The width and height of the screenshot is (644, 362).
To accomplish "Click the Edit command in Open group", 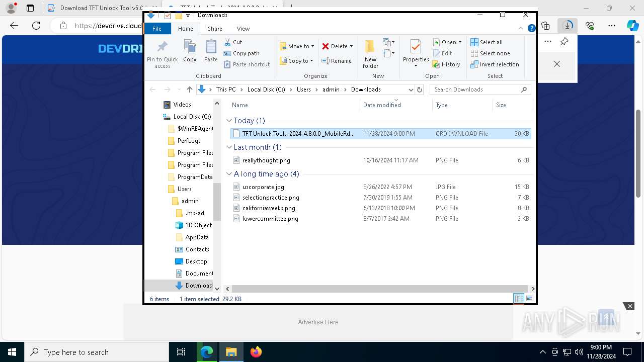I will [x=443, y=53].
